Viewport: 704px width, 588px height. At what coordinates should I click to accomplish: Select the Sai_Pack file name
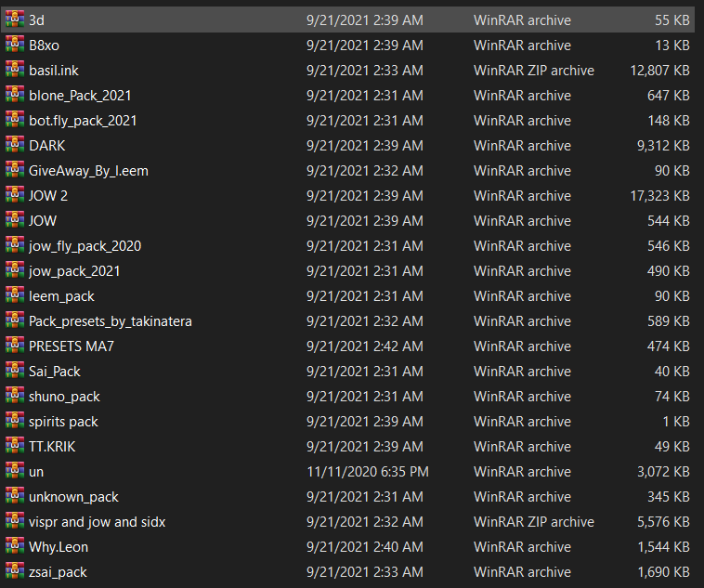point(54,372)
